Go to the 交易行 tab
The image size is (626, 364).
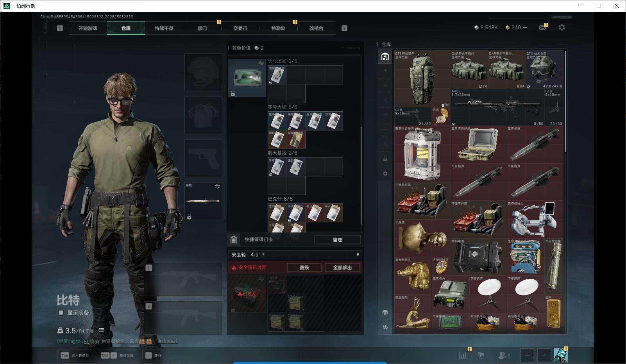click(240, 28)
